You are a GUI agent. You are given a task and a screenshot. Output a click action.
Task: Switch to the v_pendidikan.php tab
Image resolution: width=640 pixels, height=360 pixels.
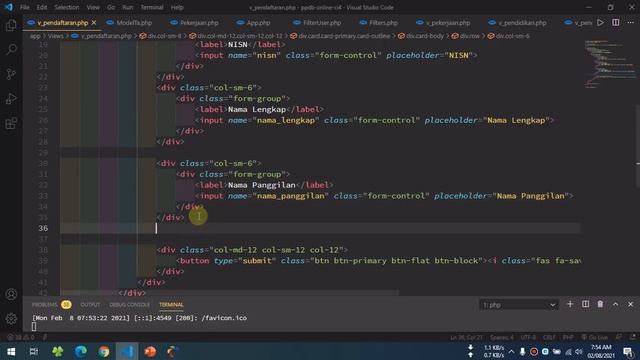coord(522,23)
